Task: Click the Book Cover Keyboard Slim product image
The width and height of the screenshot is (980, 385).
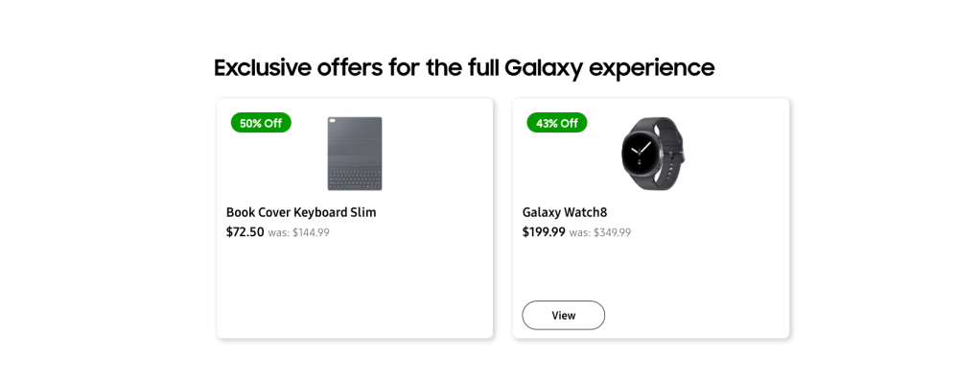Action: click(x=355, y=154)
